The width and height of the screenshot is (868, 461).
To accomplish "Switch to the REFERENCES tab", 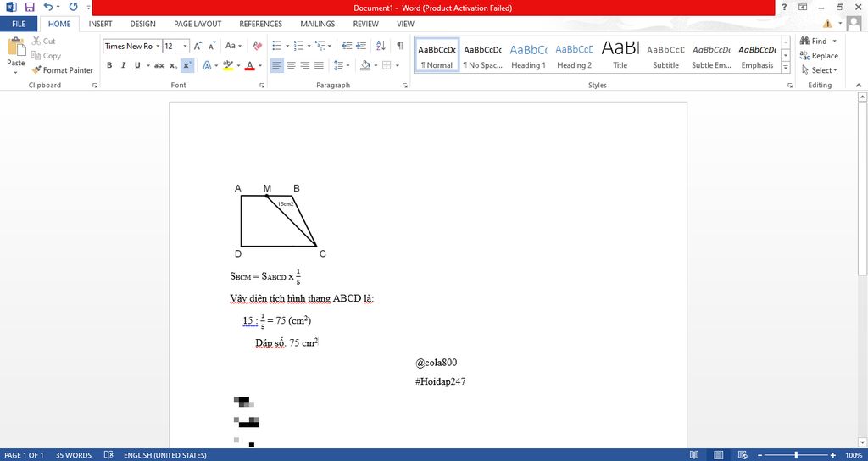I will coord(261,24).
